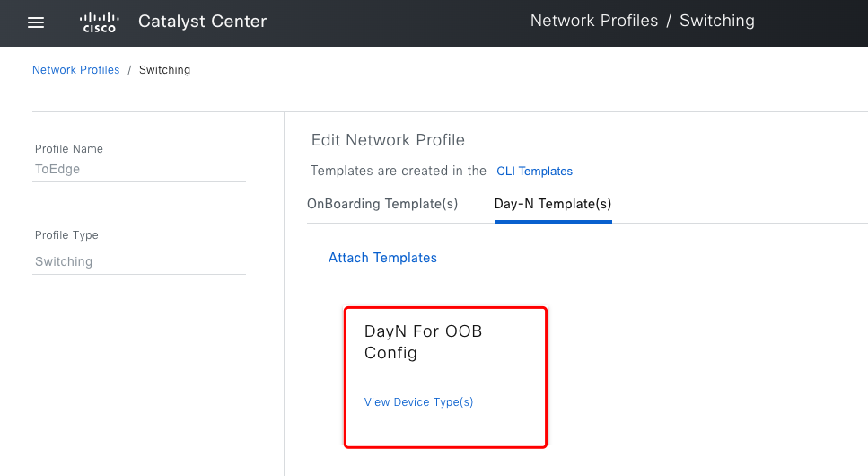This screenshot has width=868, height=476.
Task: Select the Day-N Template(s) tab
Action: click(553, 204)
